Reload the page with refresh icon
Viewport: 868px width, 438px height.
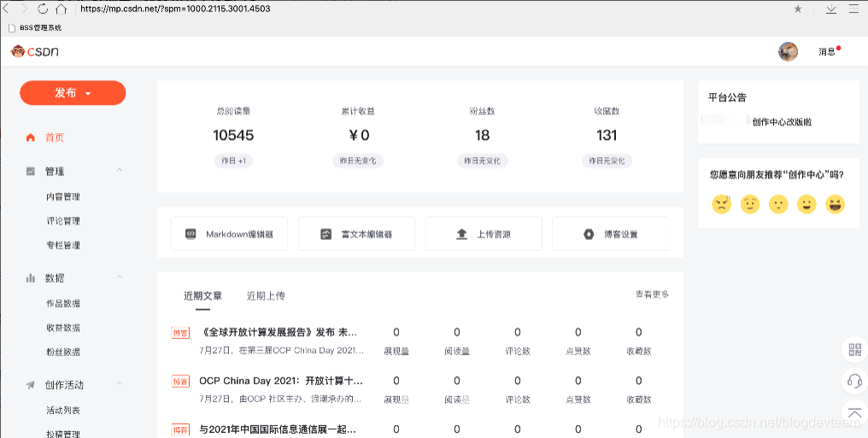[x=43, y=9]
